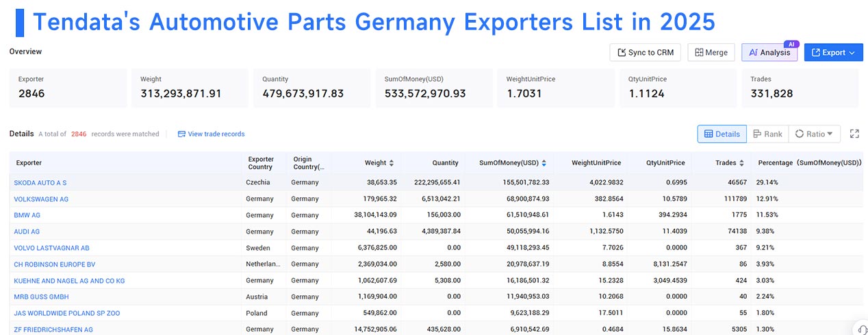Switch to the Rank view tab
This screenshot has height=335, width=868.
coord(767,134)
